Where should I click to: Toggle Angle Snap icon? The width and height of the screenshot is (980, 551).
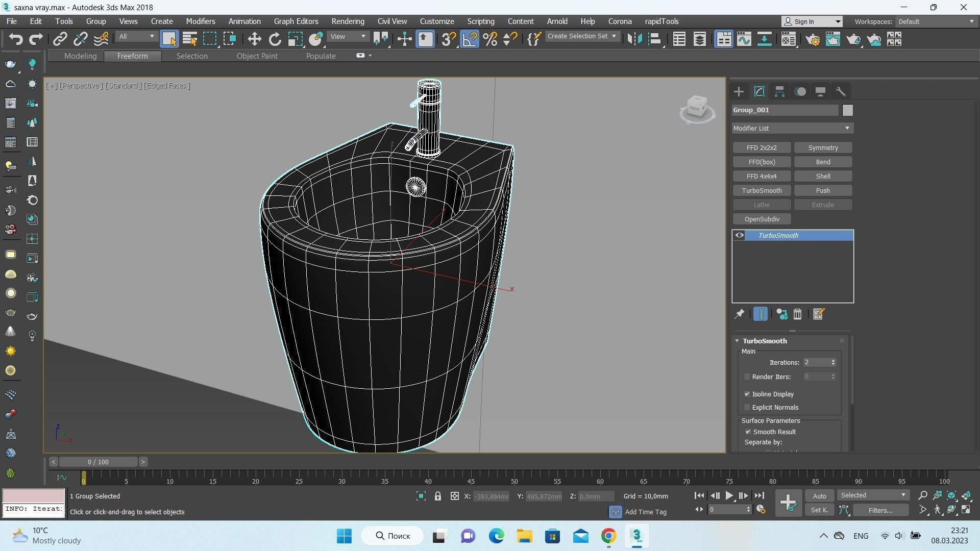[x=470, y=39]
